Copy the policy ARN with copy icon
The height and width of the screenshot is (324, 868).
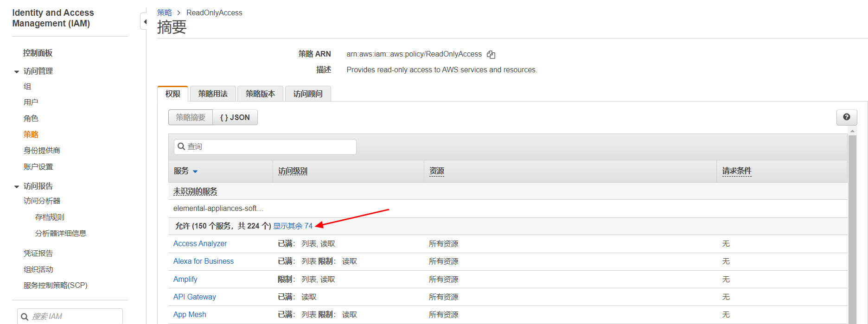coord(491,55)
